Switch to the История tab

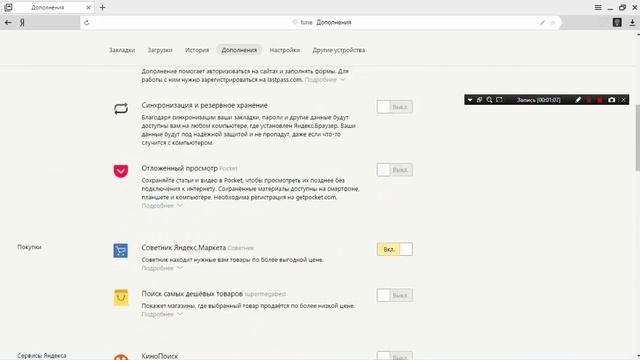197,50
